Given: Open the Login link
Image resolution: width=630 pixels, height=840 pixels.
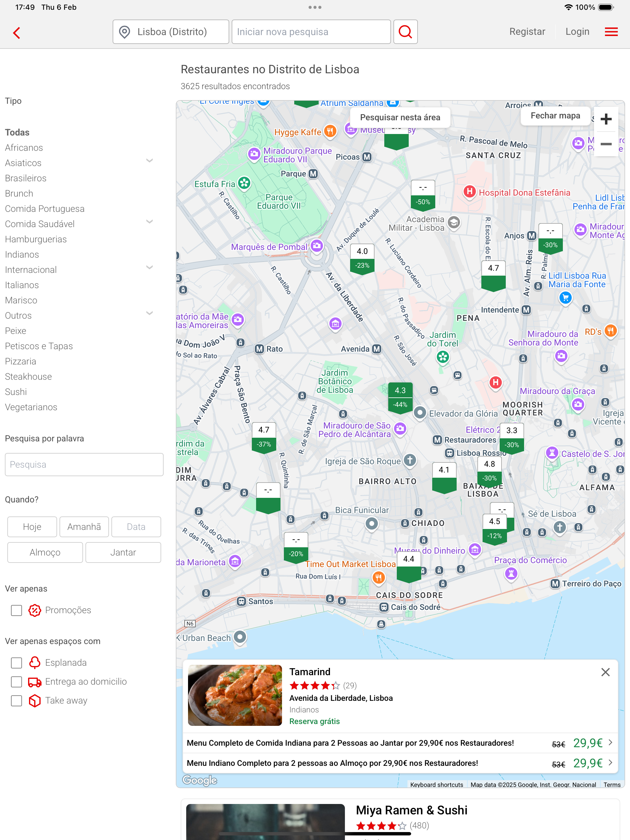Looking at the screenshot, I should (577, 31).
